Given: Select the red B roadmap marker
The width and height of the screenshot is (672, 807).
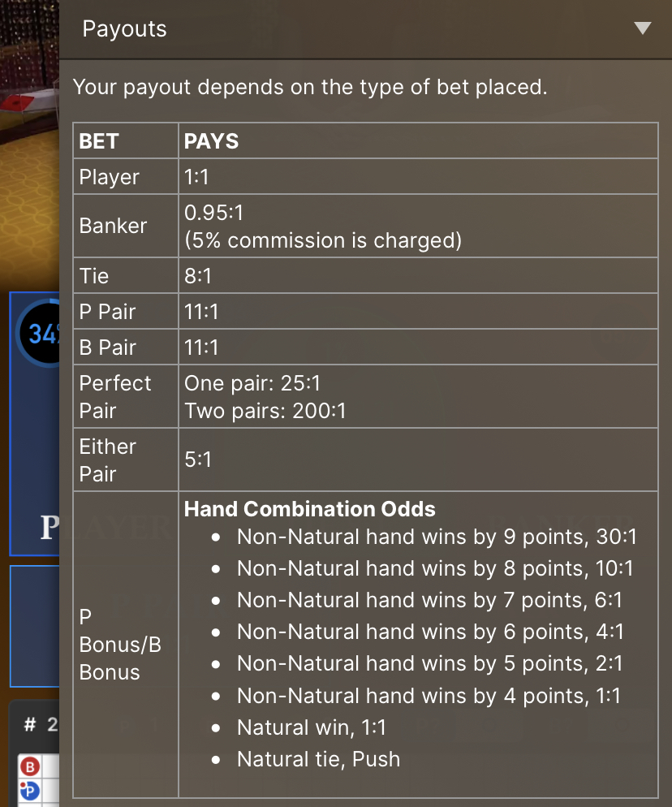Looking at the screenshot, I should pyautogui.click(x=30, y=767).
